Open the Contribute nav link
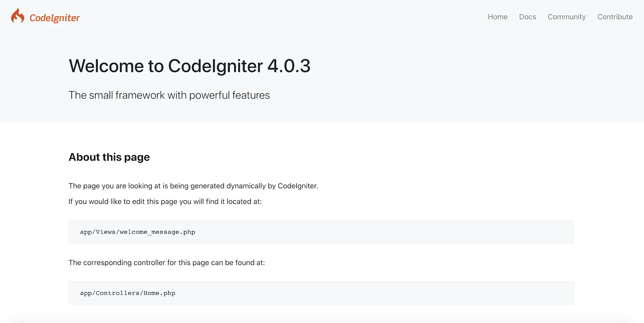The width and height of the screenshot is (644, 323). pyautogui.click(x=615, y=17)
